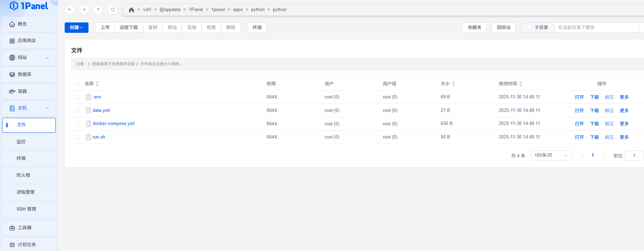Sort files by modified time arrows

tap(521, 84)
